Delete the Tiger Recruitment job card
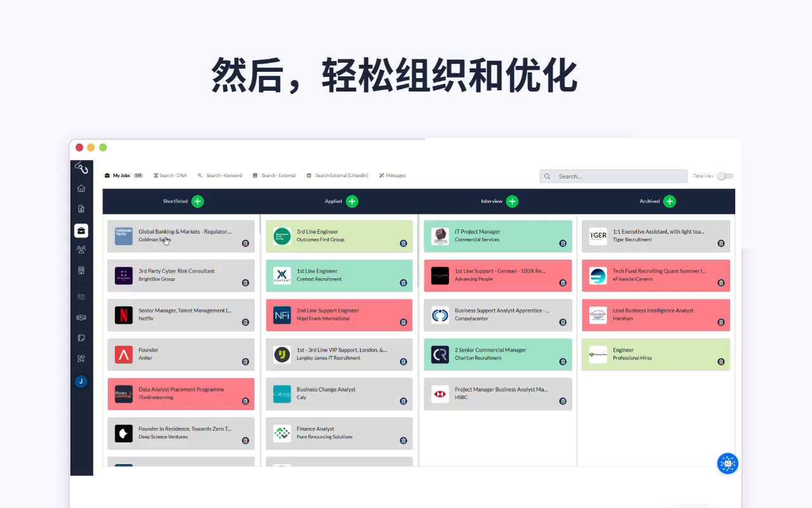 coord(721,243)
